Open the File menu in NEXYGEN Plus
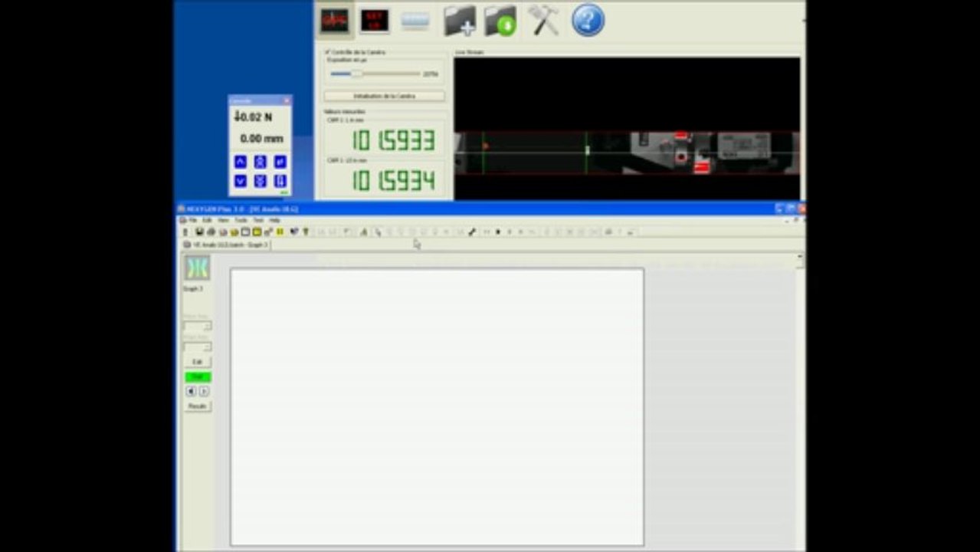The height and width of the screenshot is (552, 980). click(x=193, y=220)
